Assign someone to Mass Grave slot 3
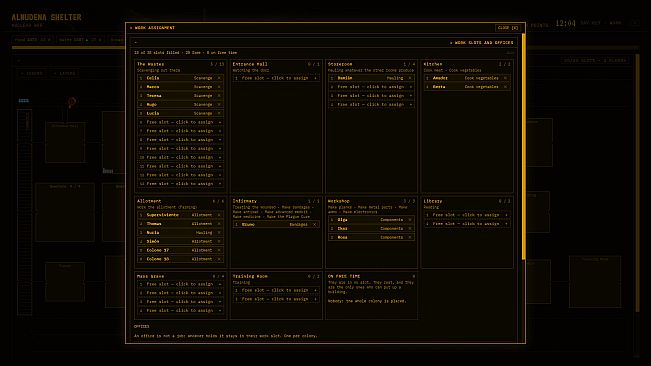Screen dimensions: 651x366 (x=180, y=302)
